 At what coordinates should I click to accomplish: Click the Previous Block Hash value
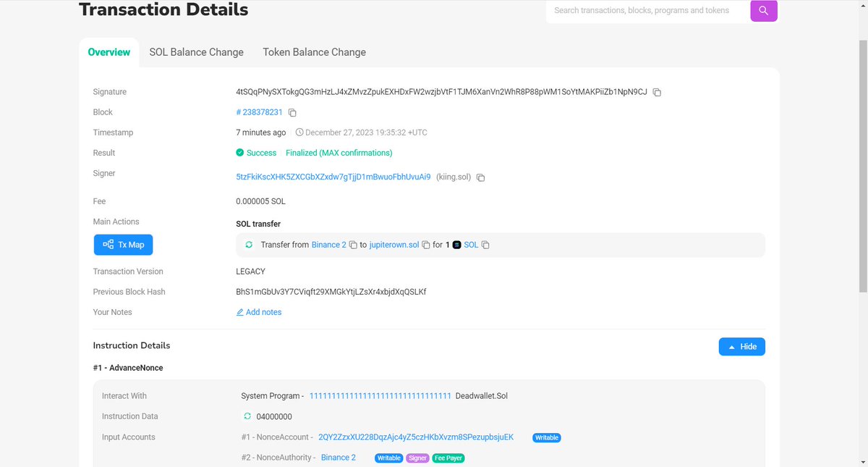point(331,292)
